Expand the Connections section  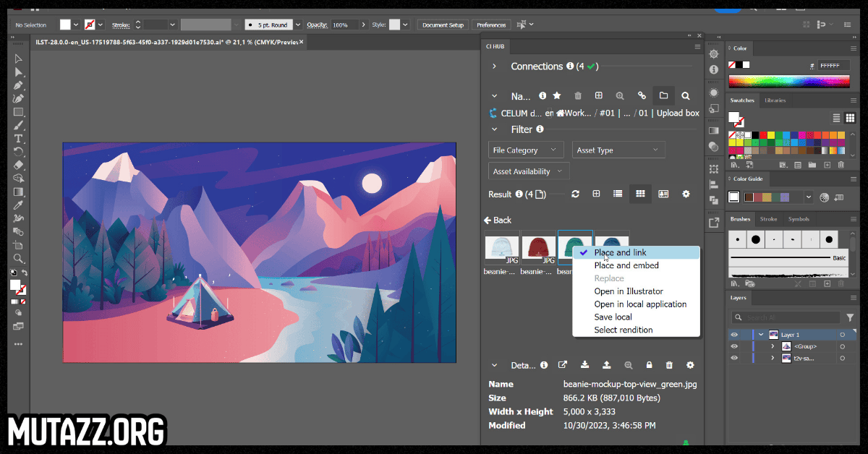click(x=494, y=67)
